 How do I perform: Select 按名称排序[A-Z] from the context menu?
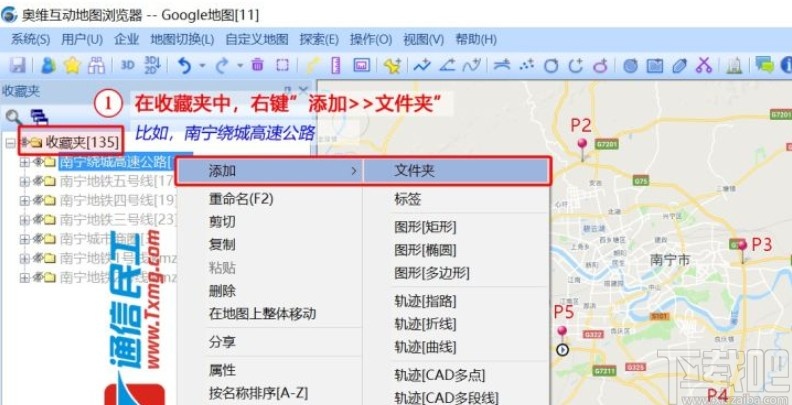pos(259,392)
